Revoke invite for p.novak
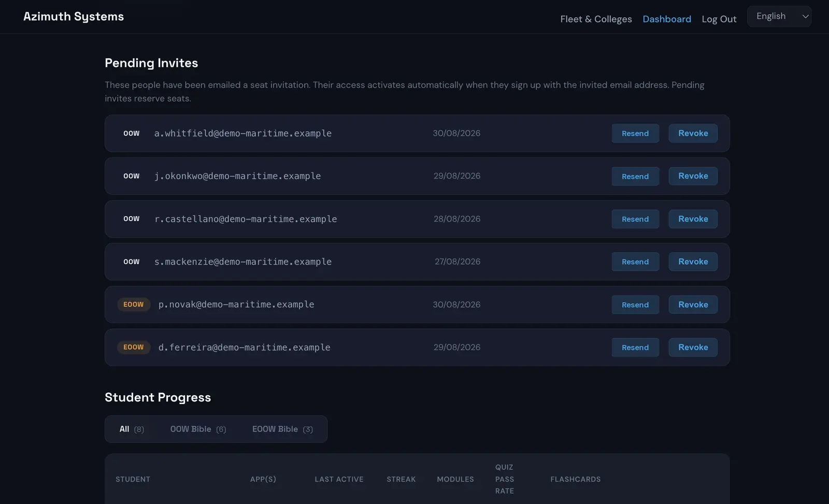Image resolution: width=829 pixels, height=504 pixels. [693, 305]
